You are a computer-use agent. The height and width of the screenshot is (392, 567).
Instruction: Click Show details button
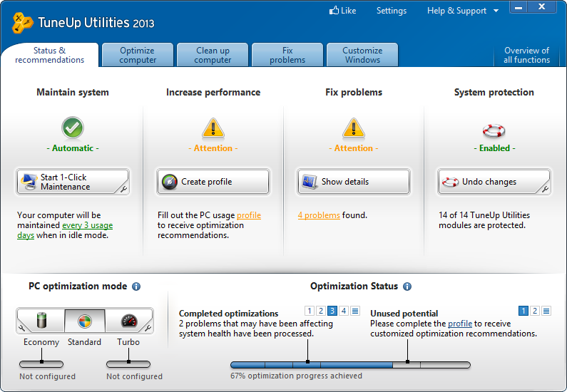(x=353, y=182)
